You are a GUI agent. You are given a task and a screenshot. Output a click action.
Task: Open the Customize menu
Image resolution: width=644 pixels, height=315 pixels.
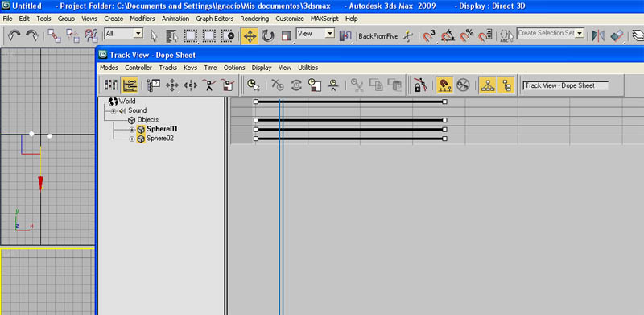pos(290,19)
